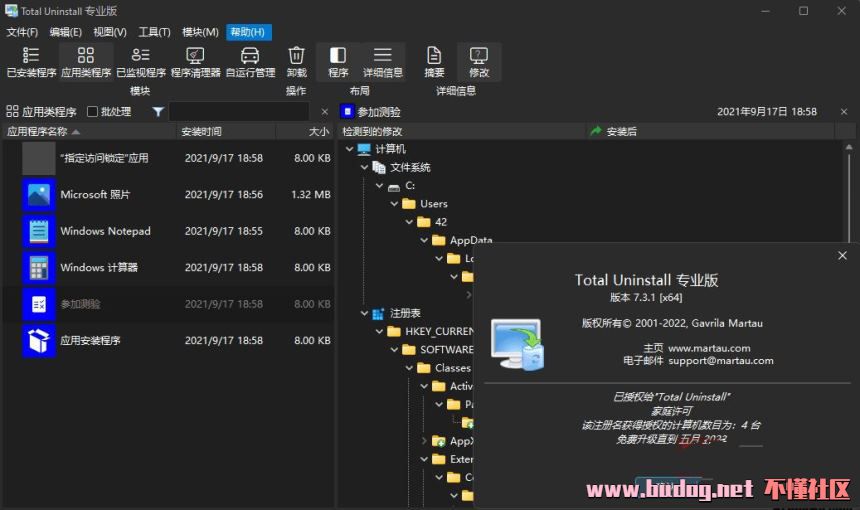Image resolution: width=860 pixels, height=510 pixels.
Task: Open 自运行管理 startup manager
Action: coord(251,62)
